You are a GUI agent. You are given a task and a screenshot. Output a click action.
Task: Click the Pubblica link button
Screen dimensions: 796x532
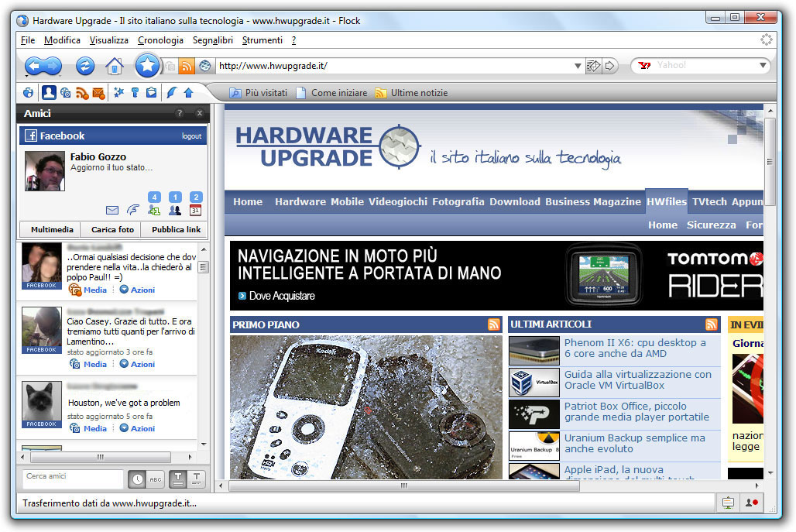(176, 229)
